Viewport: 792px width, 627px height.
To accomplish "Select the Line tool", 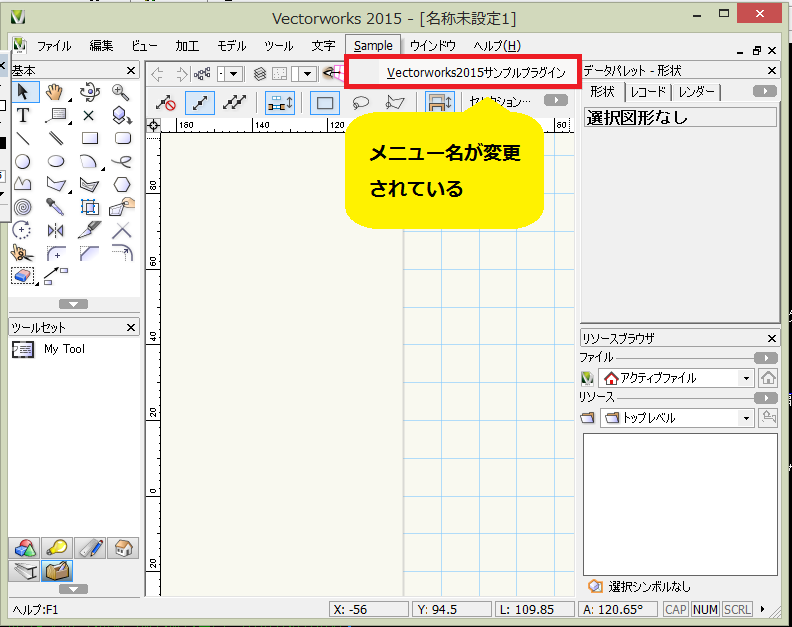I will (x=23, y=138).
